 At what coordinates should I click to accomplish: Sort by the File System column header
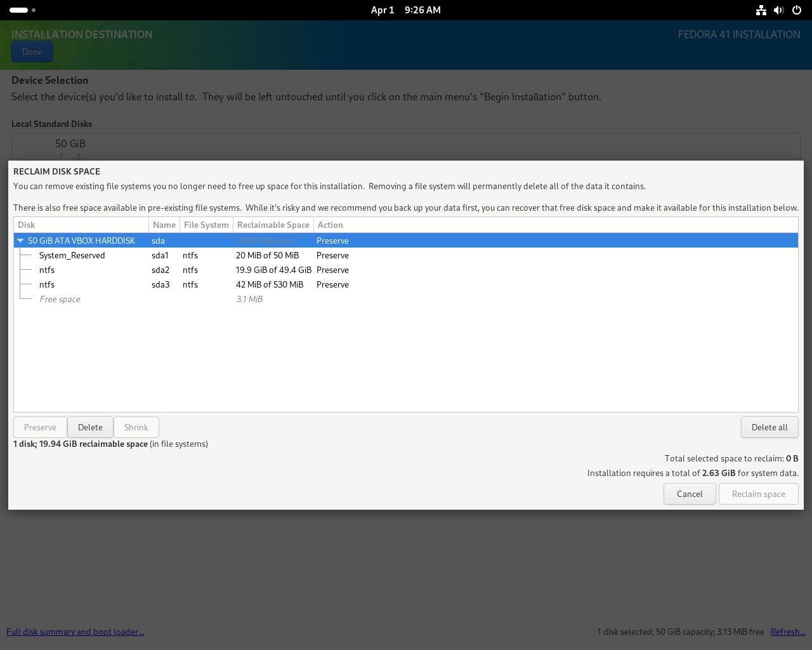206,225
